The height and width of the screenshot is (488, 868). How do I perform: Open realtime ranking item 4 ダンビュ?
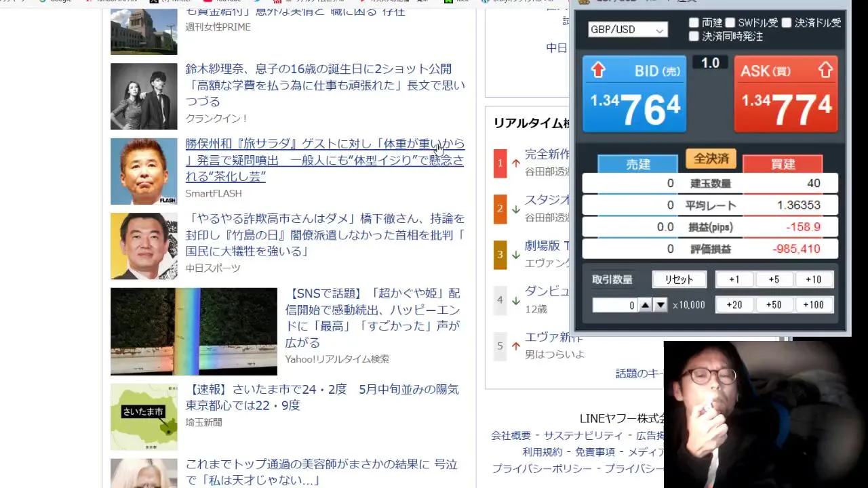547,292
